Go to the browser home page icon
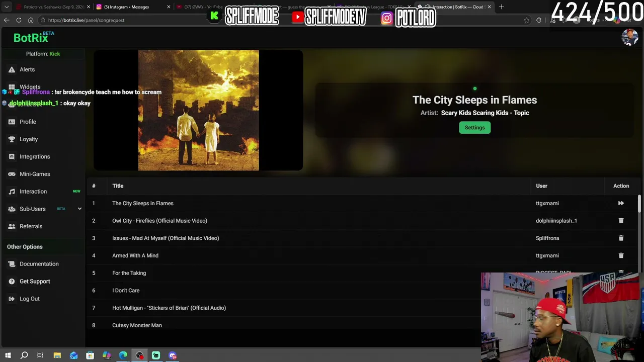Image resolution: width=644 pixels, height=362 pixels. pyautogui.click(x=31, y=20)
